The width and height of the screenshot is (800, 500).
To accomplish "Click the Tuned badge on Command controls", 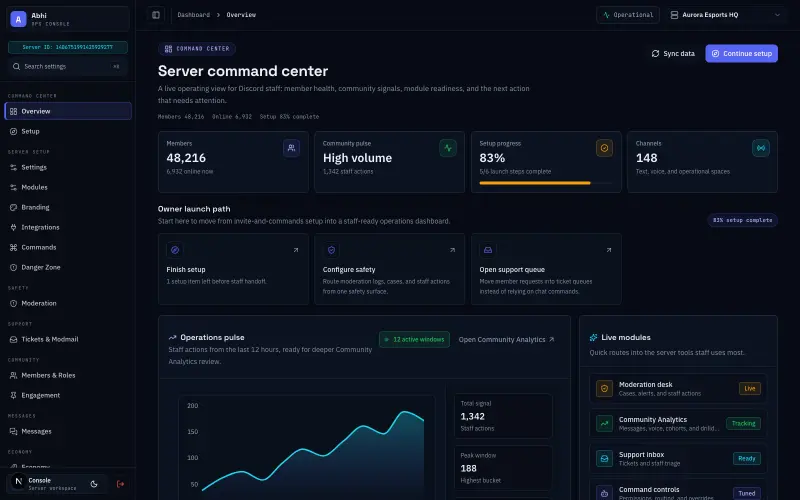I will [746, 493].
